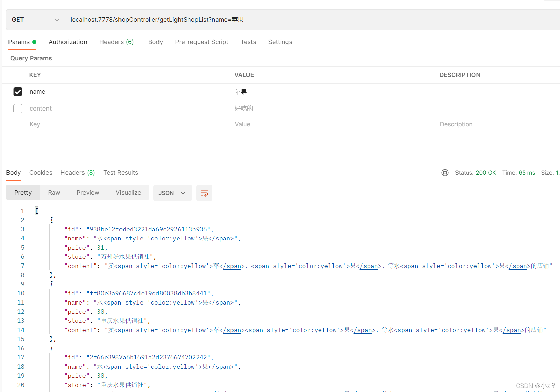Image resolution: width=560 pixels, height=392 pixels.
Task: Click the opening bracket on line 1
Action: [37, 211]
